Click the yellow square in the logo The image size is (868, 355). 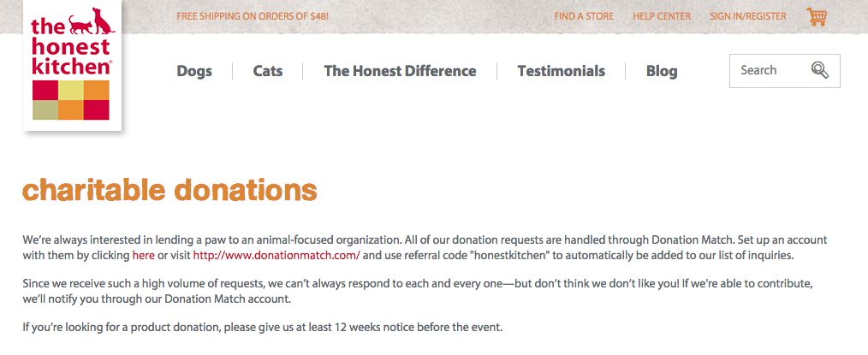pyautogui.click(x=71, y=91)
